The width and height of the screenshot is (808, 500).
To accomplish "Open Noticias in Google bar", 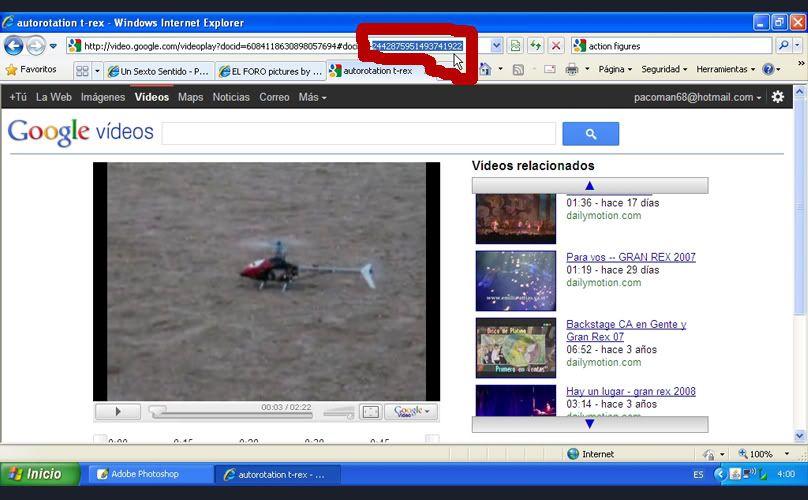I will pos(231,97).
